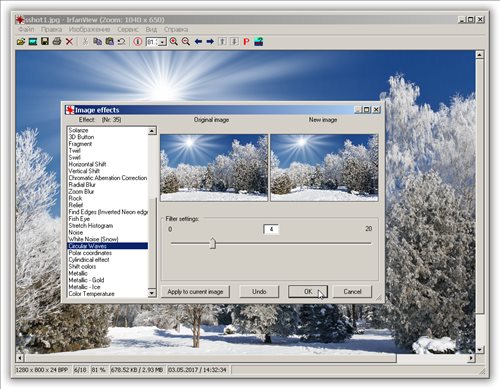
Task: Click effect list scroll down arrow
Action: point(152,293)
